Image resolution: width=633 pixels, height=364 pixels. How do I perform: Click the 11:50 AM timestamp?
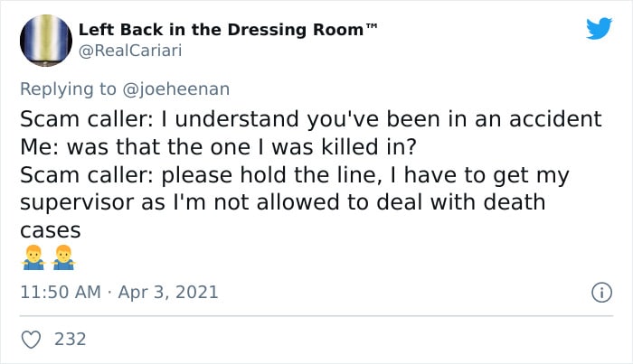point(61,293)
